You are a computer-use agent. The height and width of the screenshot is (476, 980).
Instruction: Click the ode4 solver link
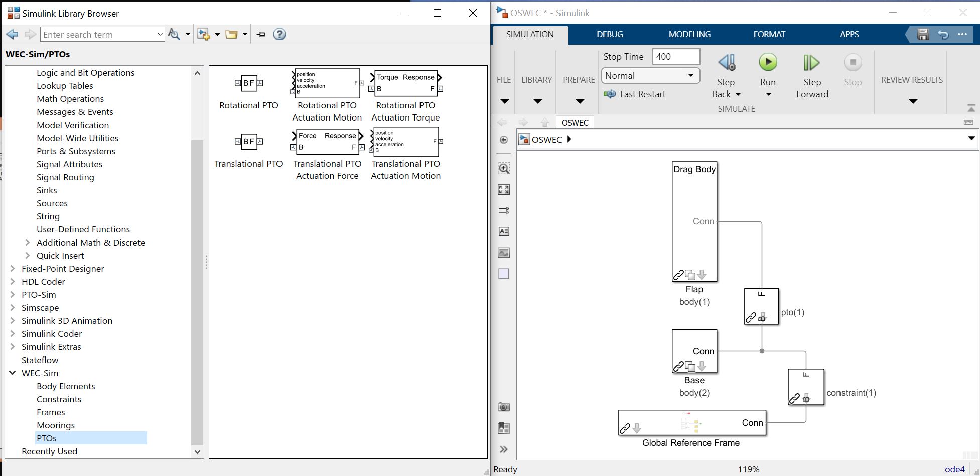[954, 469]
